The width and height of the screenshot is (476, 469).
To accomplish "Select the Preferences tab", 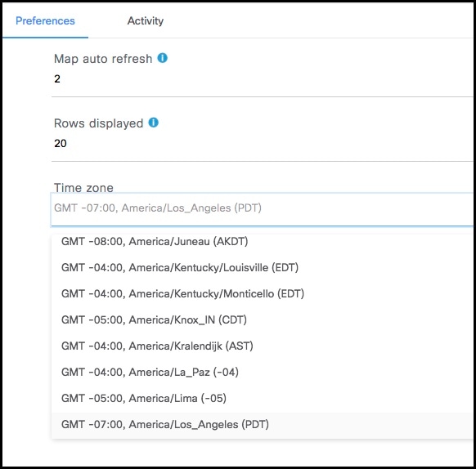I will 45,20.
